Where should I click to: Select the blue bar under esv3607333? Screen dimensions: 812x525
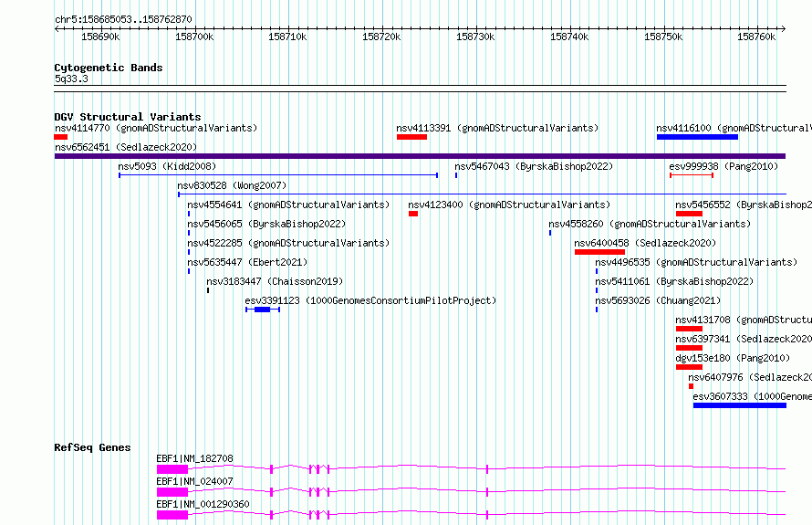click(x=740, y=405)
